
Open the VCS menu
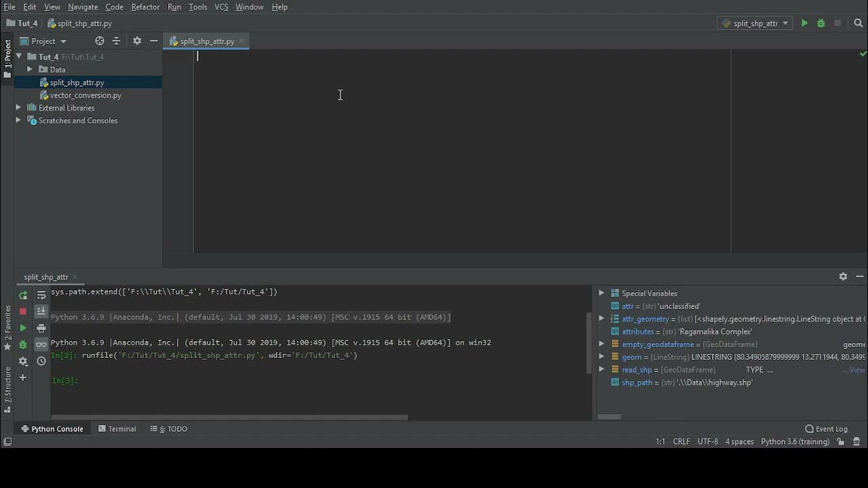pos(221,7)
